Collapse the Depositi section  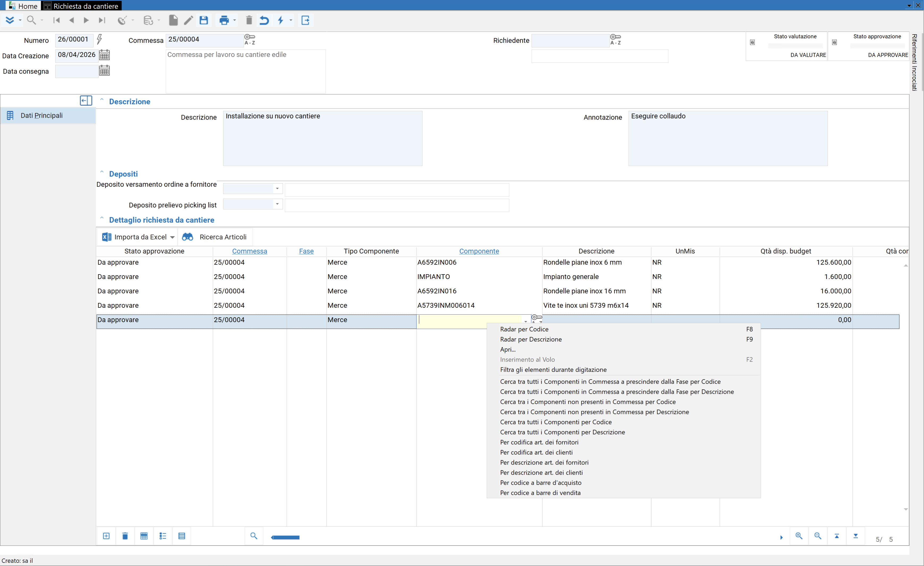pyautogui.click(x=102, y=172)
